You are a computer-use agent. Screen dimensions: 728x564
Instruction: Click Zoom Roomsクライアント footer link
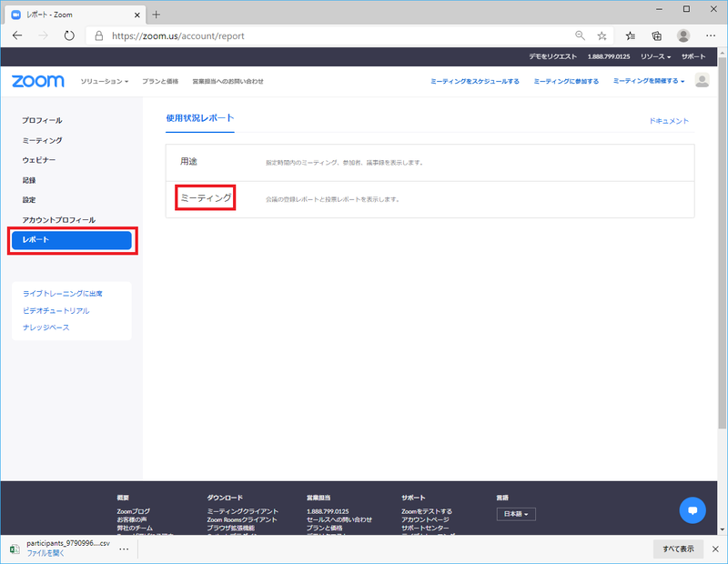click(242, 519)
